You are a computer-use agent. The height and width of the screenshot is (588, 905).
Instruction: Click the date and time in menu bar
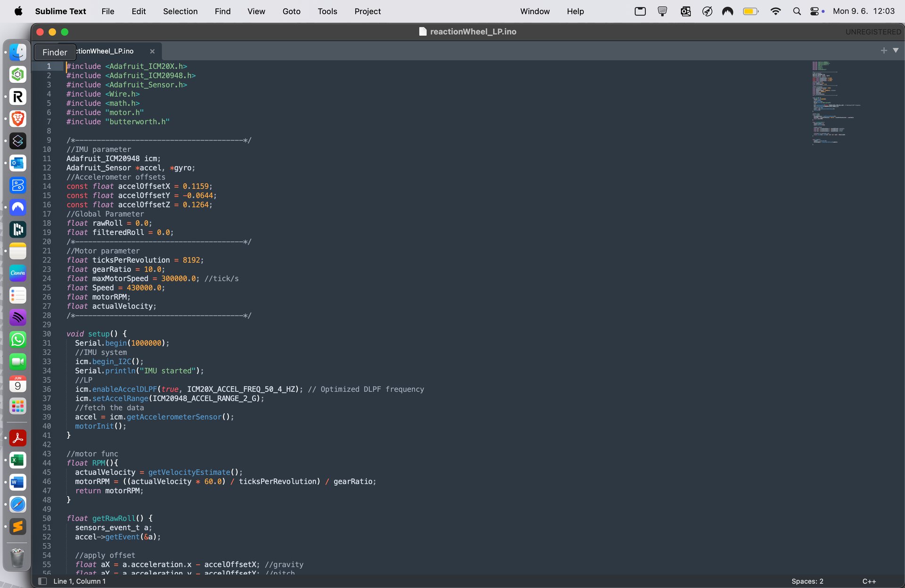(864, 11)
